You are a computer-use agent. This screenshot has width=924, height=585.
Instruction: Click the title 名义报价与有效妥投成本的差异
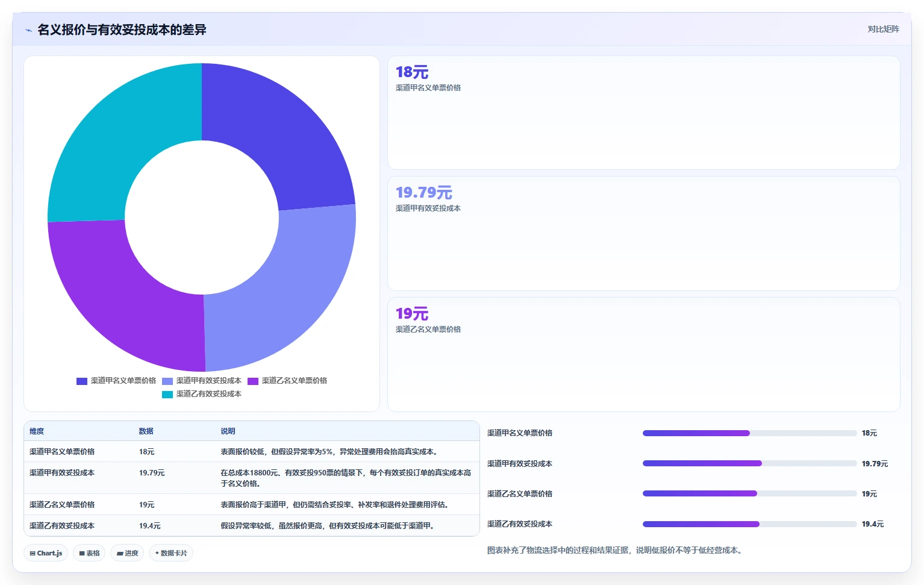point(122,30)
